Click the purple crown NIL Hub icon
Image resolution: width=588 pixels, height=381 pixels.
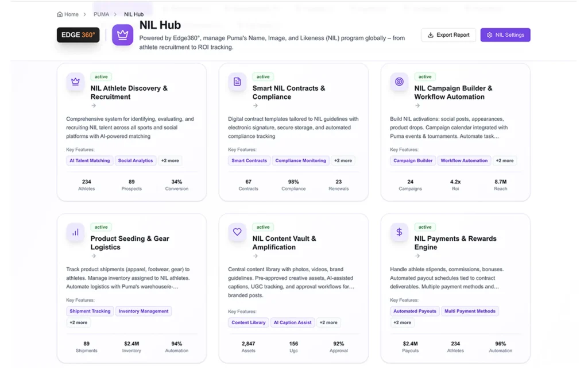pyautogui.click(x=122, y=35)
